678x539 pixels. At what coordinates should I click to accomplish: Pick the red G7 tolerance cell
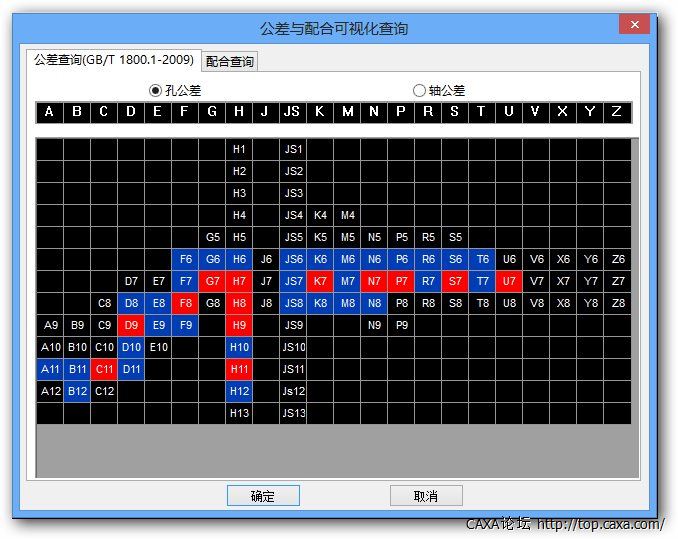click(x=212, y=281)
